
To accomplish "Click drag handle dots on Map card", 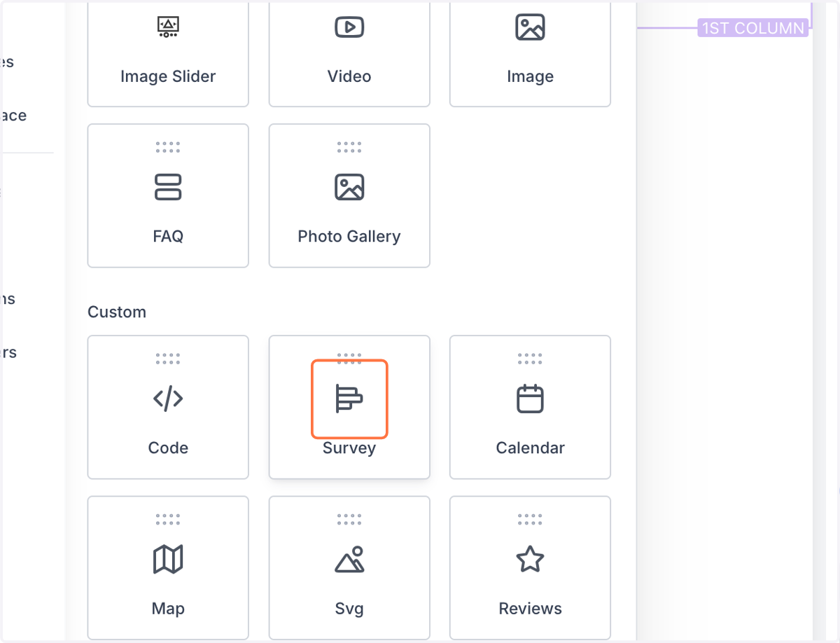I will [x=168, y=519].
